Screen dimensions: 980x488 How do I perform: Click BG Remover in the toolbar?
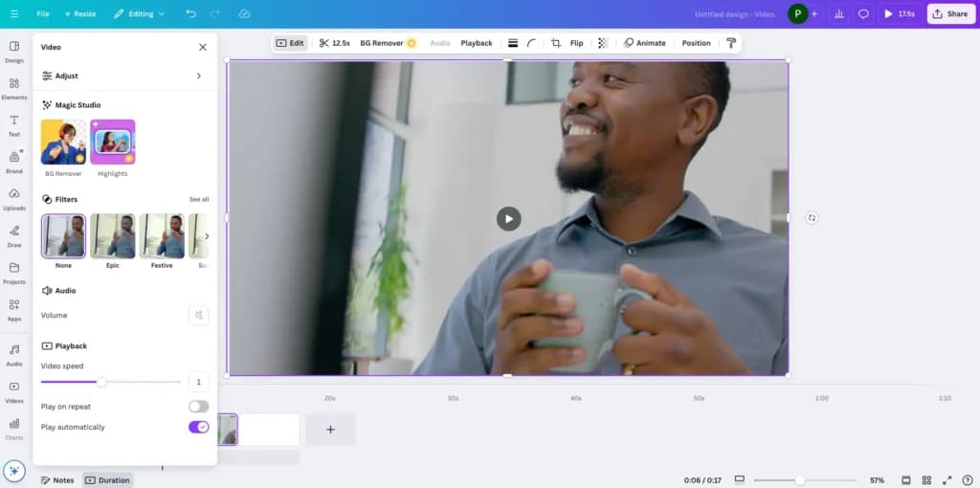(x=388, y=43)
